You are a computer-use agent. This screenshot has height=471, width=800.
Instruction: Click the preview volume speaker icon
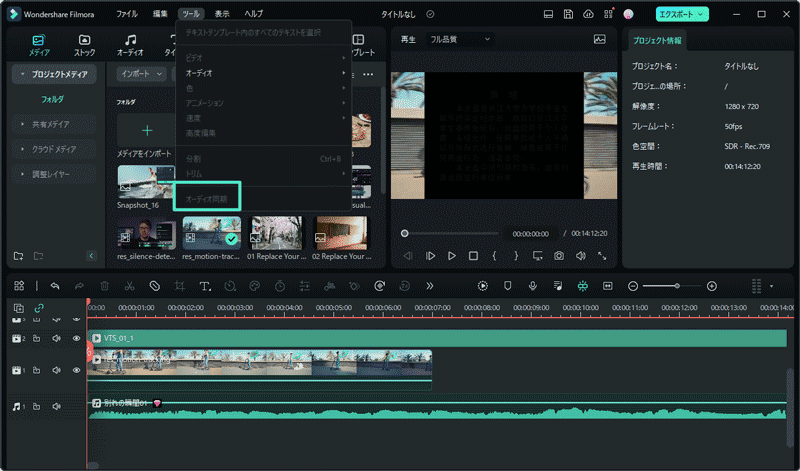(x=581, y=256)
